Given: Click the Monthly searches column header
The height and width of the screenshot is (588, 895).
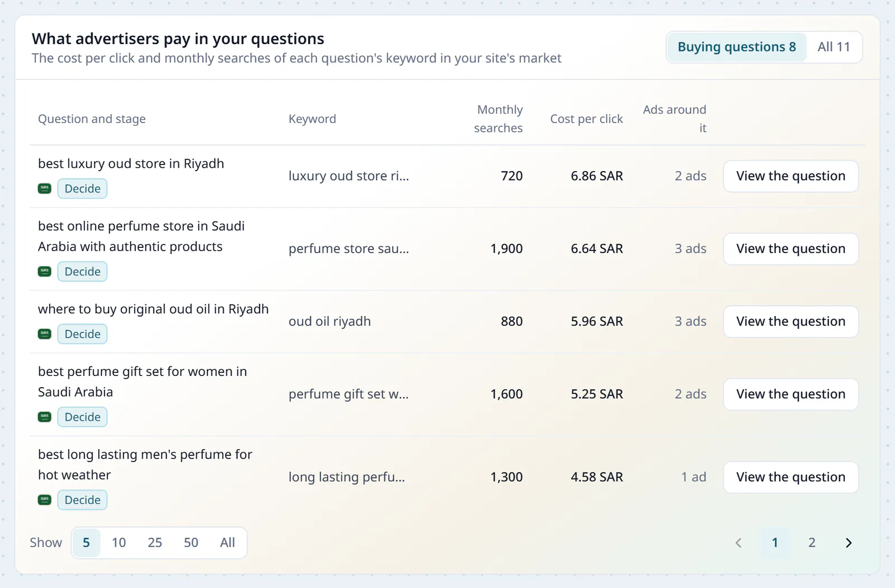Looking at the screenshot, I should click(498, 119).
